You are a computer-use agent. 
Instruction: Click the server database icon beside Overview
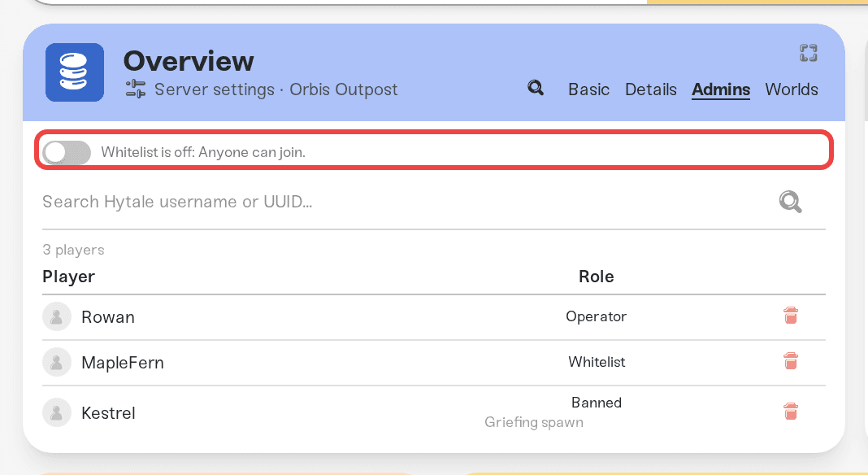pos(75,72)
